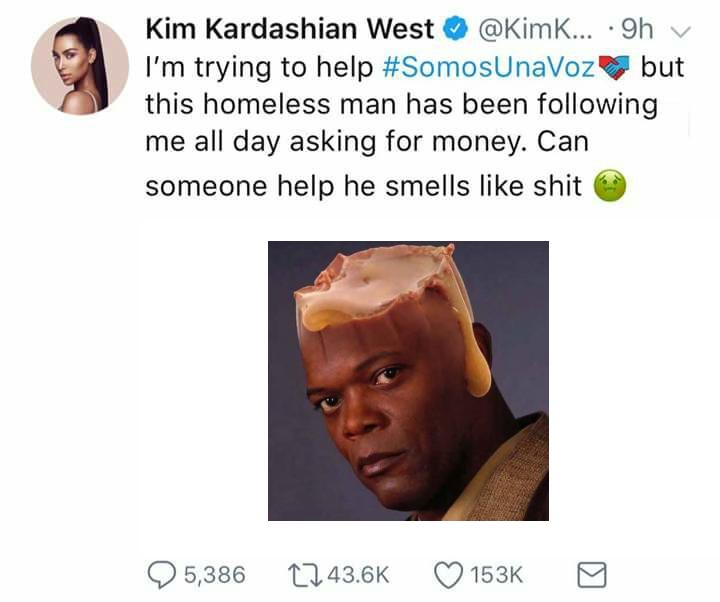Click the blue verified badge checkmark

click(x=455, y=29)
